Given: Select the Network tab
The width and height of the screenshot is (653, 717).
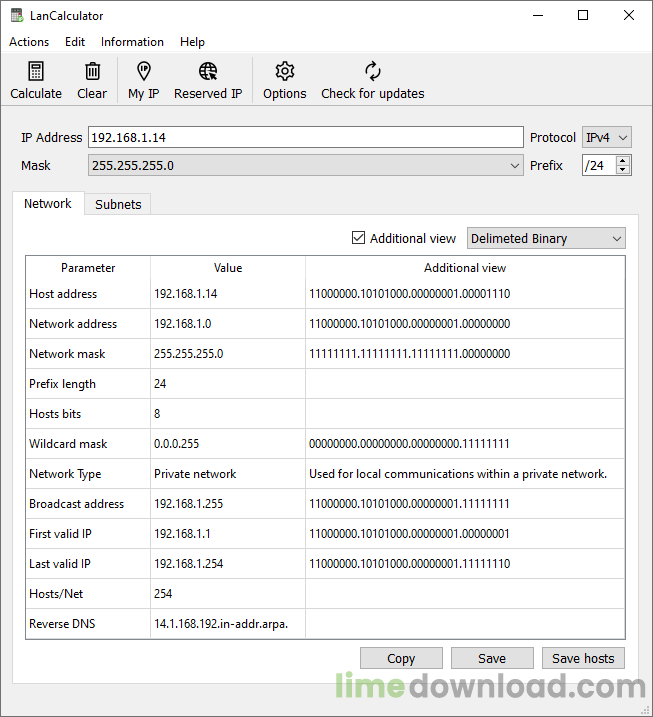Looking at the screenshot, I should point(48,203).
